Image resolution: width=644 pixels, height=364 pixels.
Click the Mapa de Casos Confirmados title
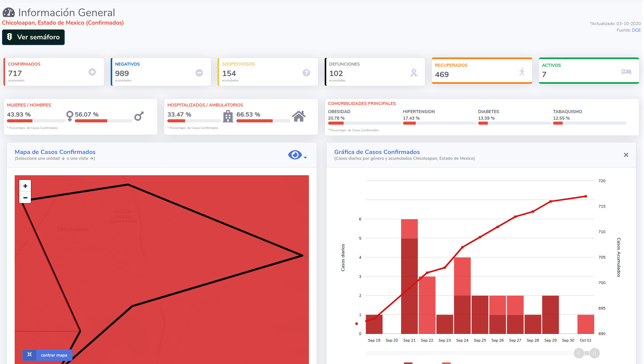coord(55,152)
